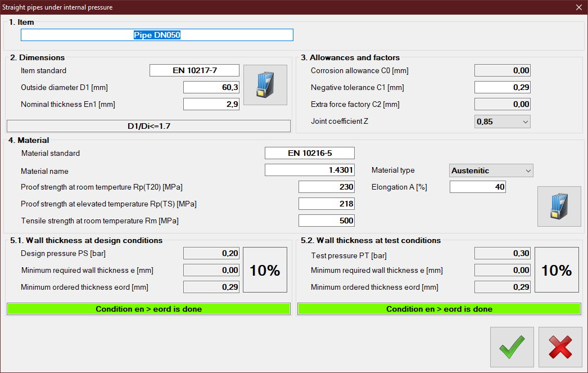Edit the Nominal thickness En1 field
588x373 pixels.
click(x=211, y=104)
